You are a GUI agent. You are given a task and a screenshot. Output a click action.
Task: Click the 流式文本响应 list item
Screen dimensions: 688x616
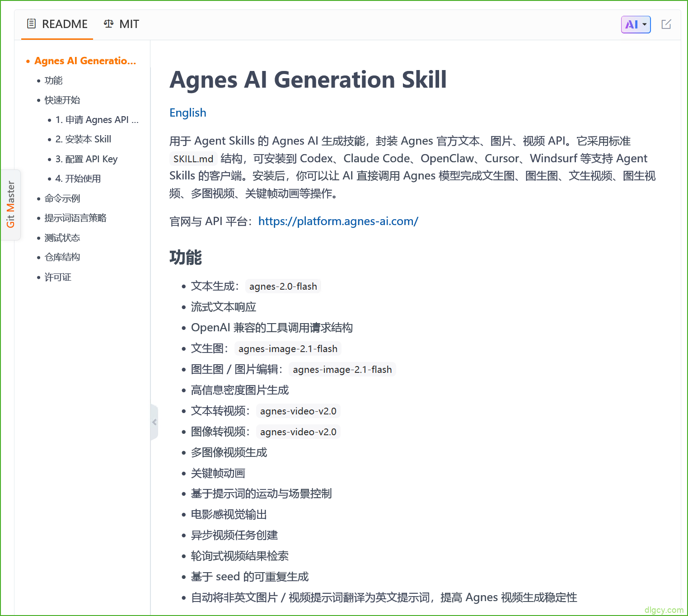[x=224, y=307]
